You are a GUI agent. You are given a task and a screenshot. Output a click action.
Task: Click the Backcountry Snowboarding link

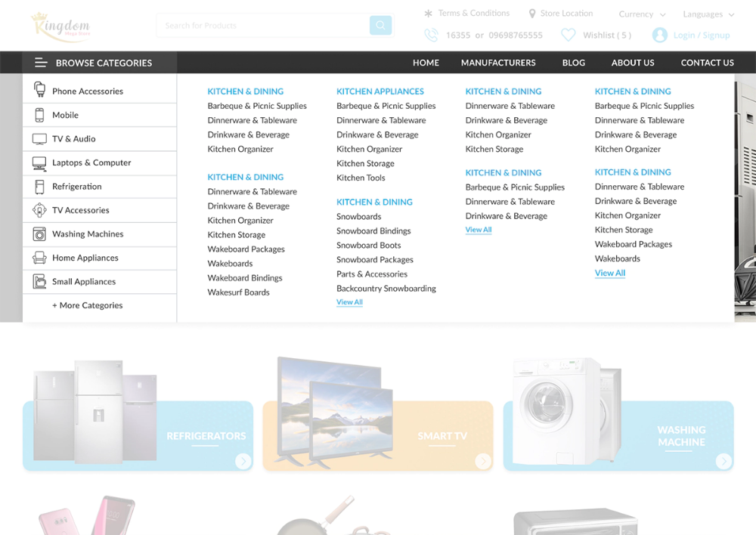tap(386, 288)
